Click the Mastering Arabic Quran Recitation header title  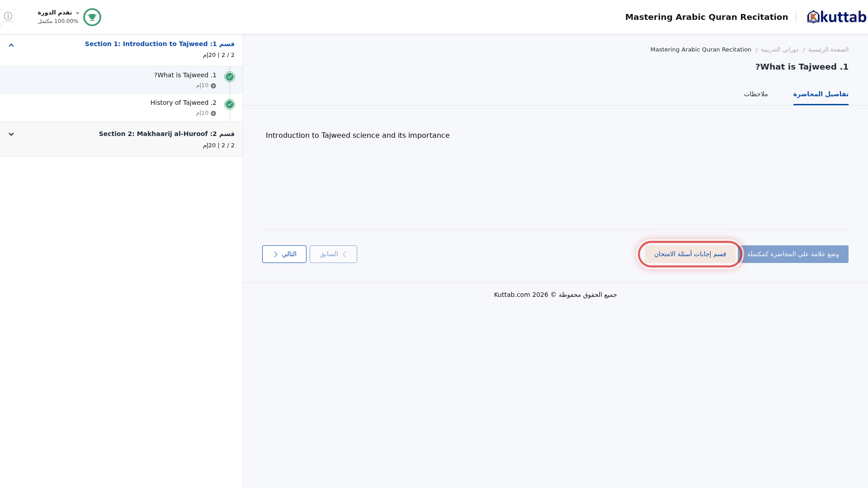[707, 17]
